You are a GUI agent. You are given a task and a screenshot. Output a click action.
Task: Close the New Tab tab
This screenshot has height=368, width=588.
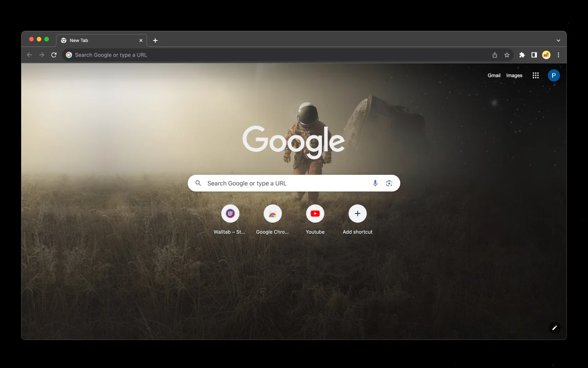(141, 40)
